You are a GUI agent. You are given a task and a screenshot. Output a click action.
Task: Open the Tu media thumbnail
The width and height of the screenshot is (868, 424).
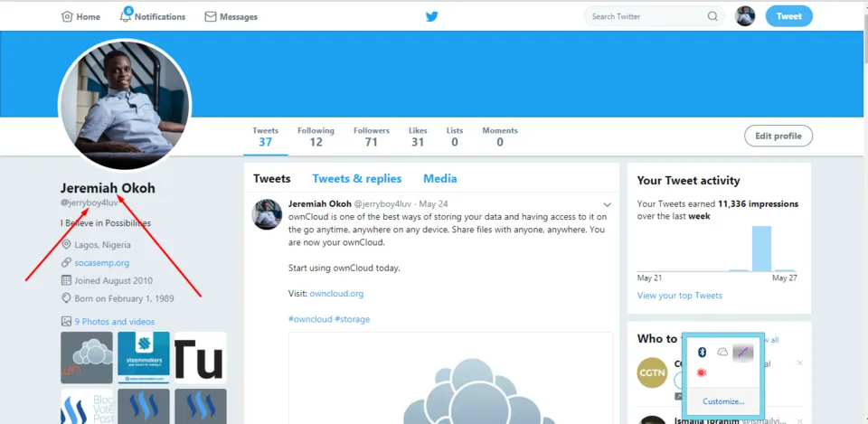tap(201, 358)
